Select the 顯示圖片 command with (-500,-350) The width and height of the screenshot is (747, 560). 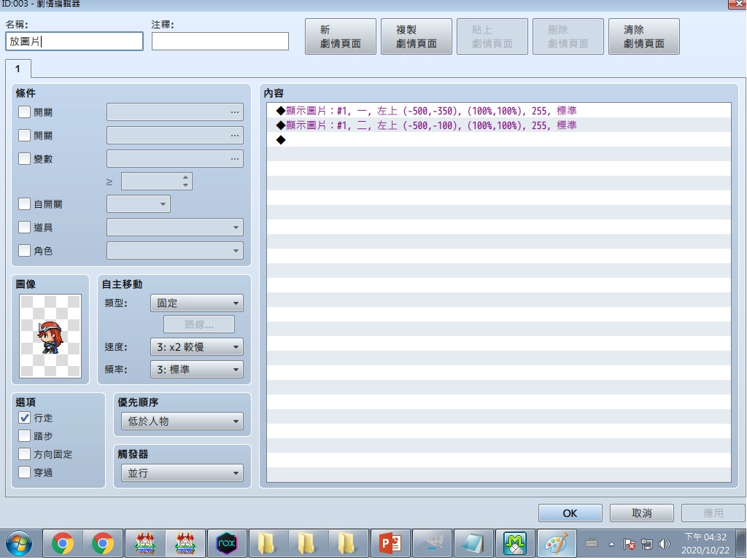[499, 111]
